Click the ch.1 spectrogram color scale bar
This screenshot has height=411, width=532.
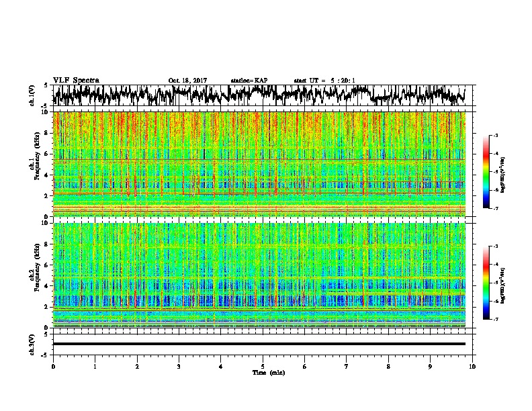[486, 172]
